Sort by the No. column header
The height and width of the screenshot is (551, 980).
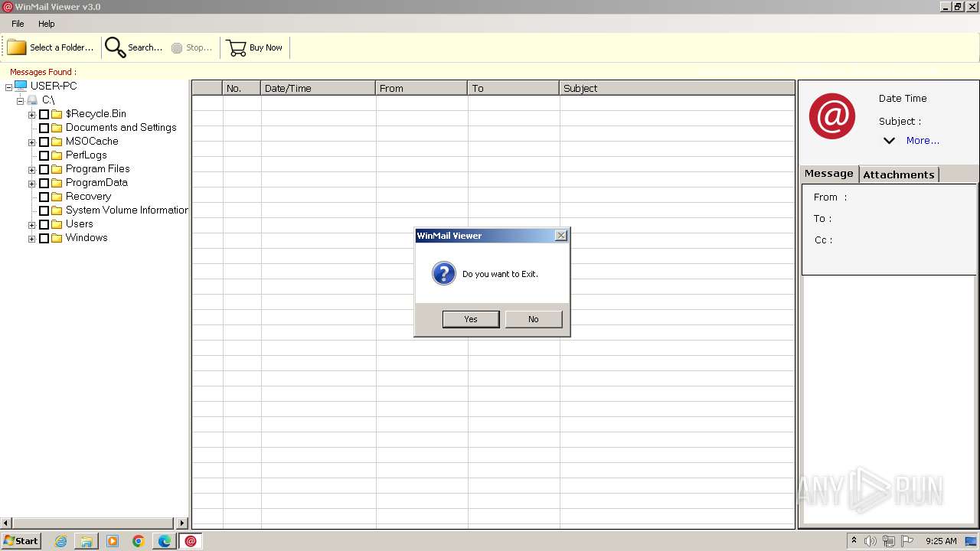(241, 88)
